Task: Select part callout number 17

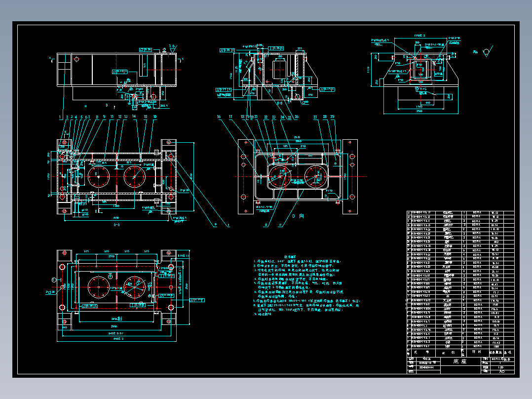Action: (x=230, y=117)
